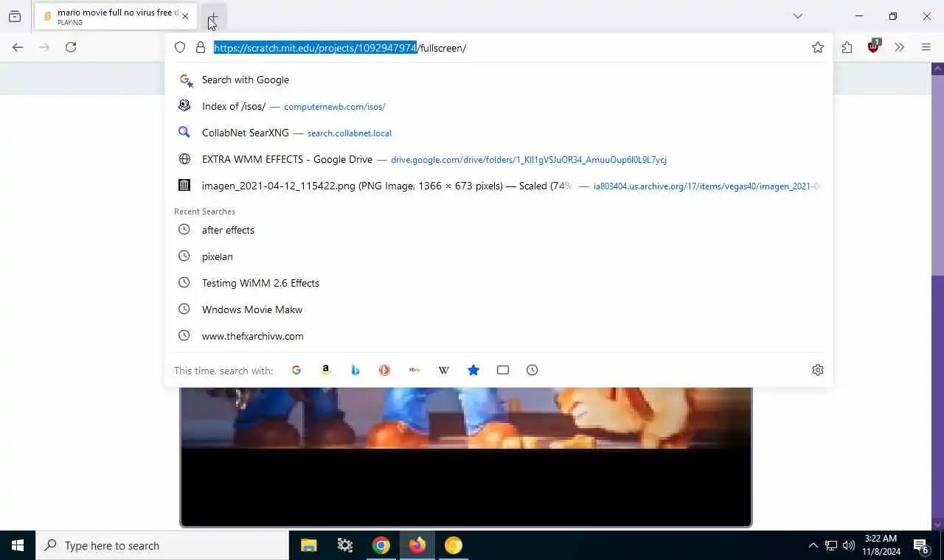Screen dimensions: 944x560
Task: Search this time with Google icon
Action: click(296, 370)
